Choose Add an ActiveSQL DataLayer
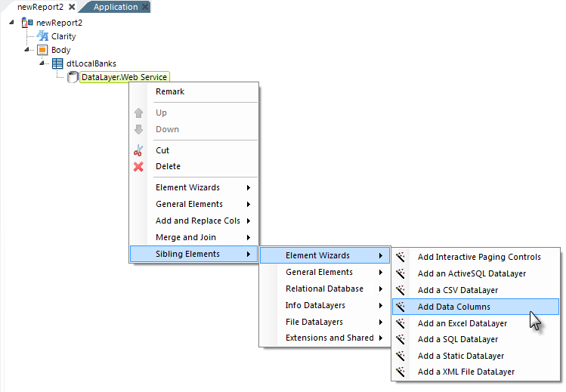This screenshot has height=392, width=566. pos(476,273)
